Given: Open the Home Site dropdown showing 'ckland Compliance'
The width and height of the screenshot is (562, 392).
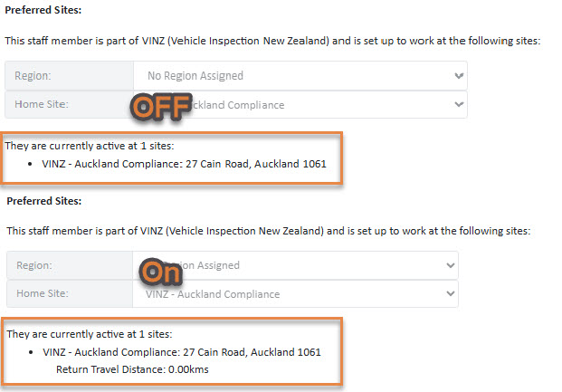Looking at the screenshot, I should [300, 104].
